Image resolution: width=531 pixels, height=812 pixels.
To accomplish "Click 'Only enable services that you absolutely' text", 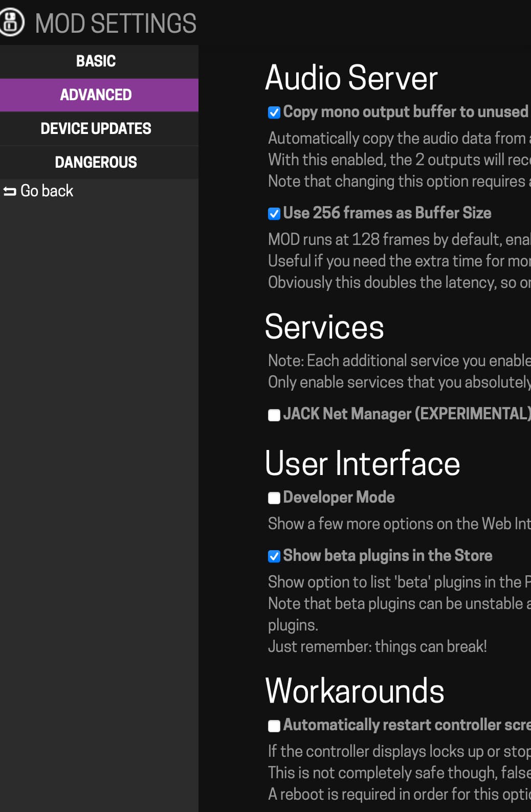I will 400,382.
